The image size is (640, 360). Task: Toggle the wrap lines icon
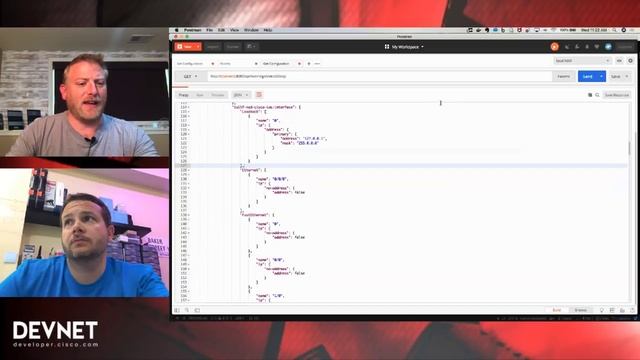click(259, 95)
